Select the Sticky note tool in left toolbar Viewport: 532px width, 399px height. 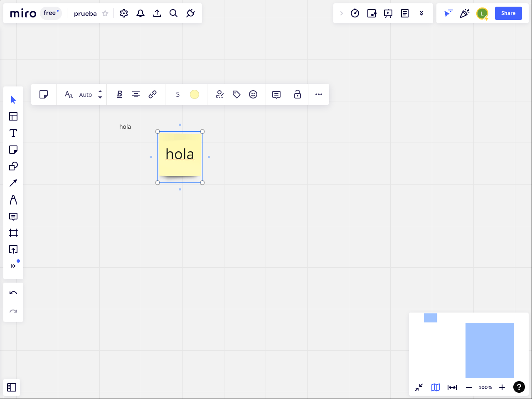tap(13, 150)
